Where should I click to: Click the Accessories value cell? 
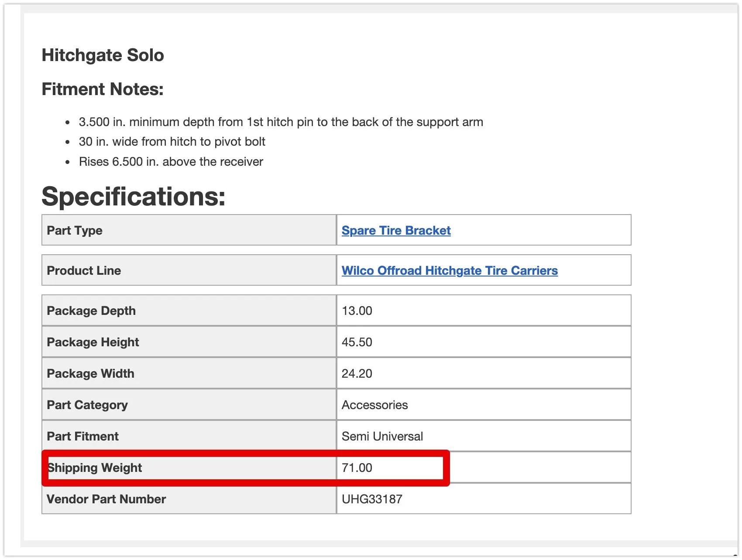(484, 405)
